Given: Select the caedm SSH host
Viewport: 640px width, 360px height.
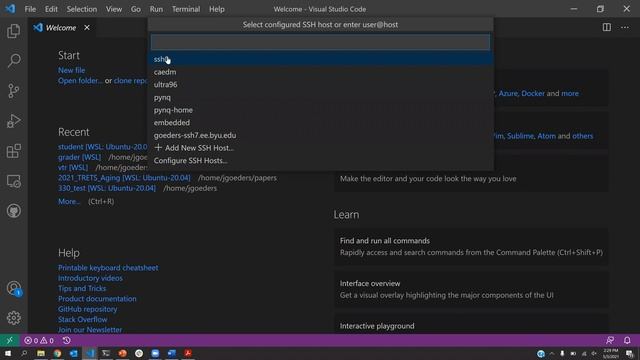Looking at the screenshot, I should 320,72.
